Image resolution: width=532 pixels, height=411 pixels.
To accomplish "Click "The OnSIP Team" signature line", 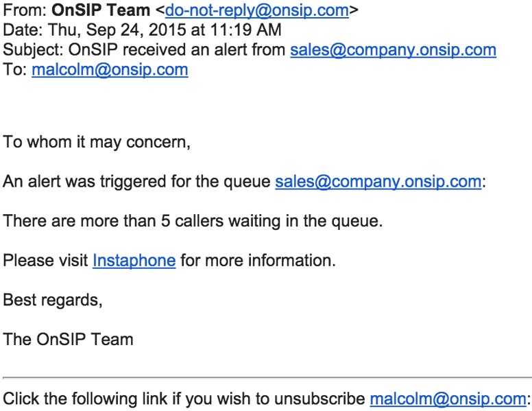I will (68, 339).
